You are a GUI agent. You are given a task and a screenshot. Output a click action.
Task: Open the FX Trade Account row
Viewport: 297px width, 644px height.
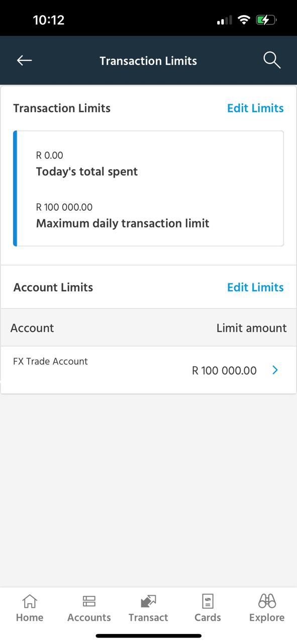point(148,370)
